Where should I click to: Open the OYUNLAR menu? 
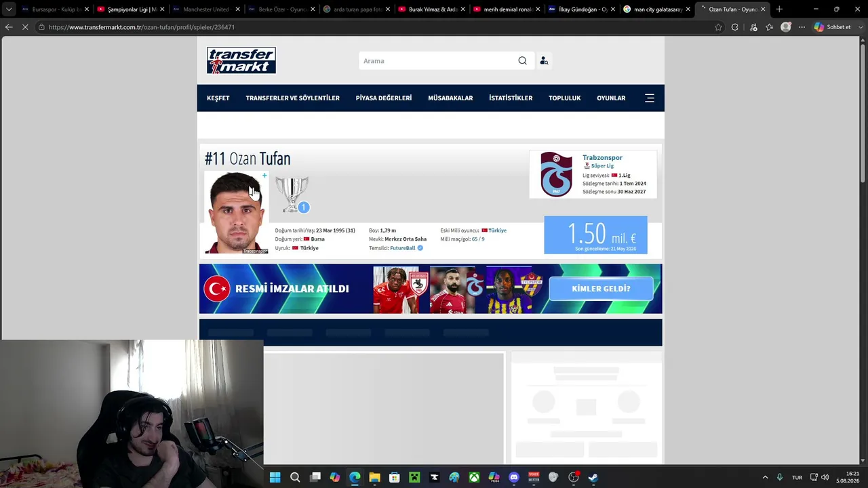tap(611, 98)
